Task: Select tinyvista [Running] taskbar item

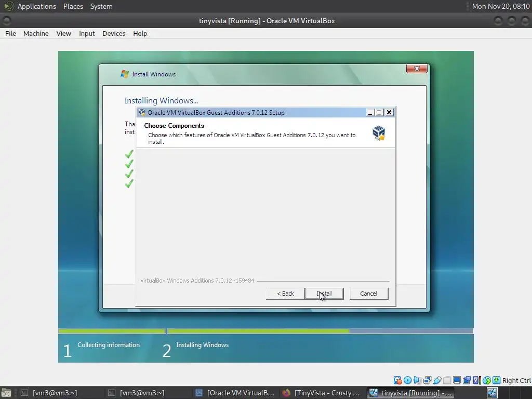Action: 410,393
